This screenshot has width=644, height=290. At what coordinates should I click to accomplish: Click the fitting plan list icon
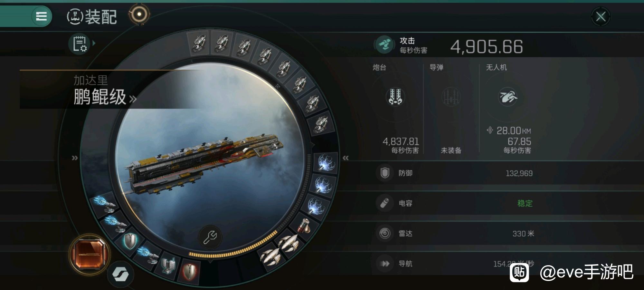click(x=79, y=43)
